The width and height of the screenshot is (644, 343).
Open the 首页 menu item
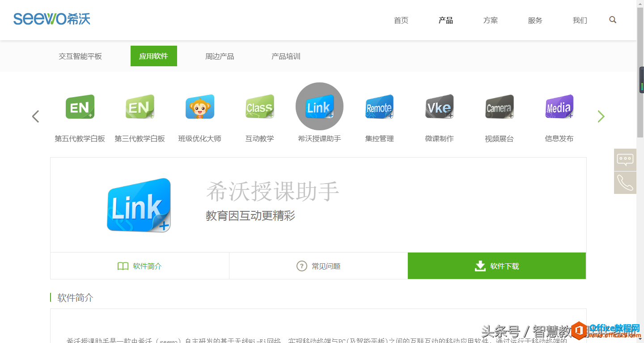click(x=401, y=20)
